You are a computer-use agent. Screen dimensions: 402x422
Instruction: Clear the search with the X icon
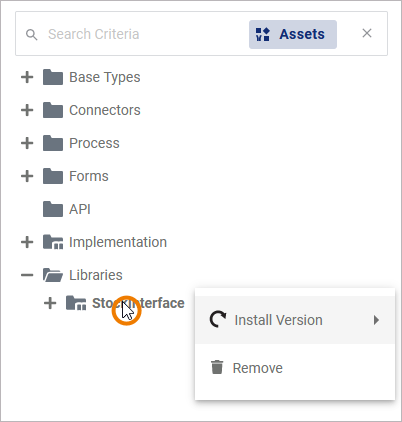pos(367,33)
